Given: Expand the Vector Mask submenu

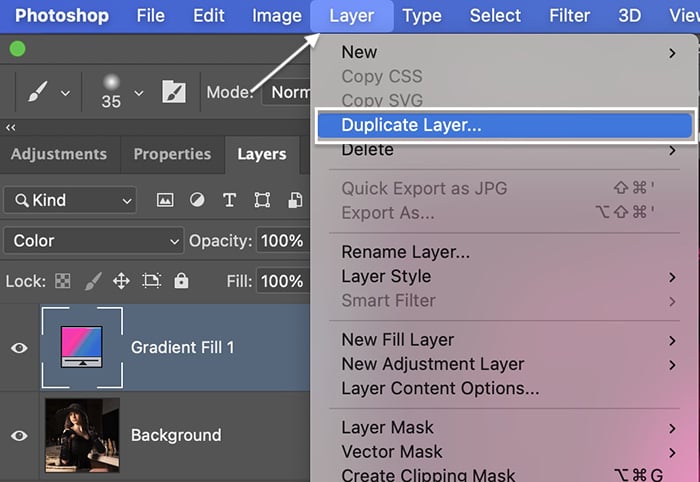Looking at the screenshot, I should (672, 453).
